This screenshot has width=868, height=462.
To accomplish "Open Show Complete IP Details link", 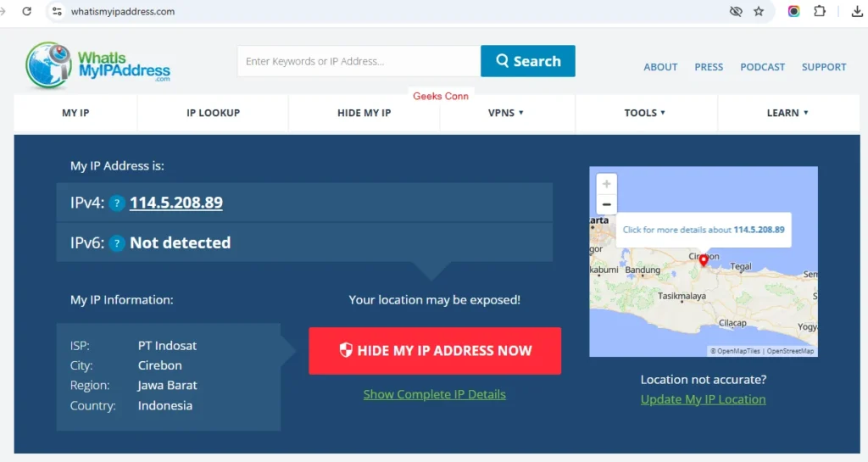I will [435, 394].
